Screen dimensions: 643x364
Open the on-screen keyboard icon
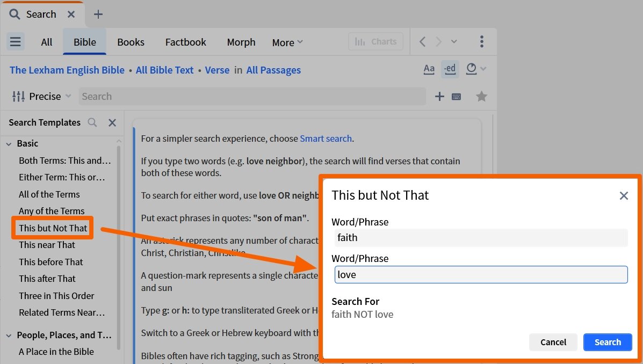[456, 97]
